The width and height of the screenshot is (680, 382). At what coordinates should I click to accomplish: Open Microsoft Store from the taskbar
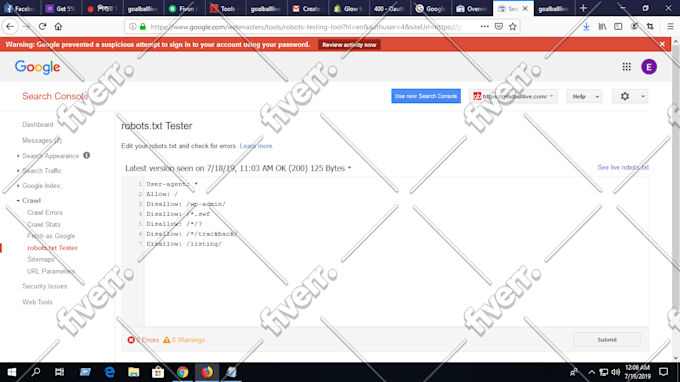tap(158, 372)
